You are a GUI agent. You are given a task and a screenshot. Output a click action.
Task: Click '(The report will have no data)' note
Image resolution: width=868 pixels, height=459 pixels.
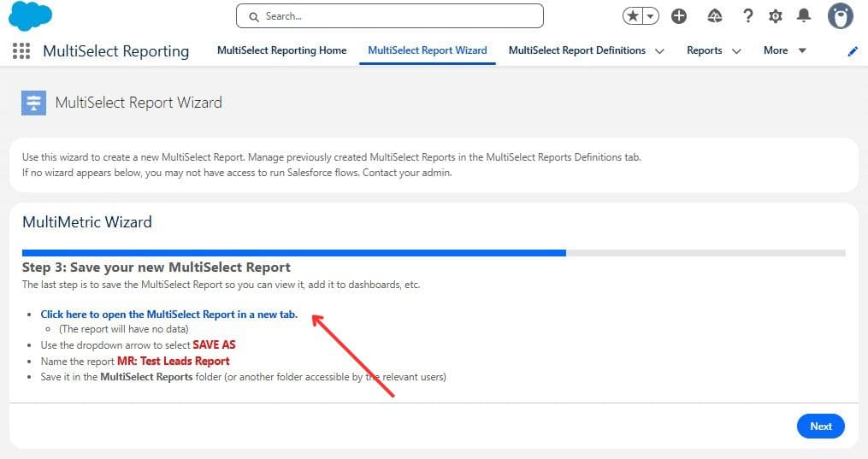[x=123, y=329]
